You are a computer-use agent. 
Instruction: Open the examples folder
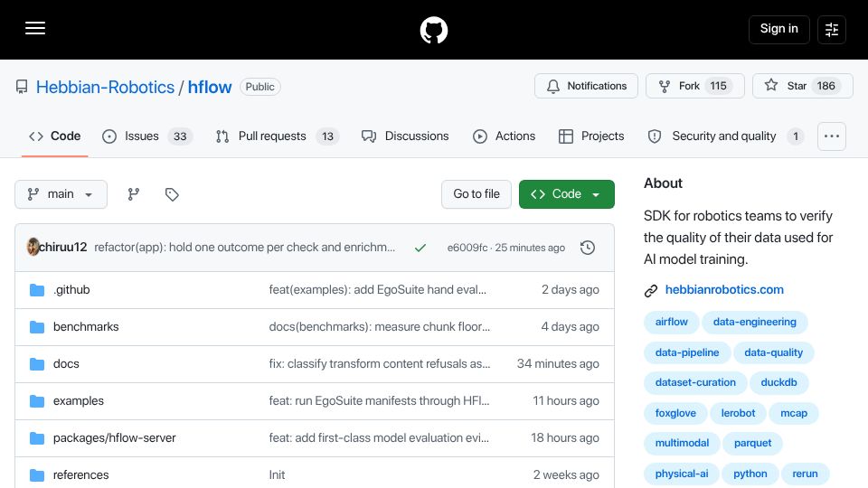(x=78, y=401)
